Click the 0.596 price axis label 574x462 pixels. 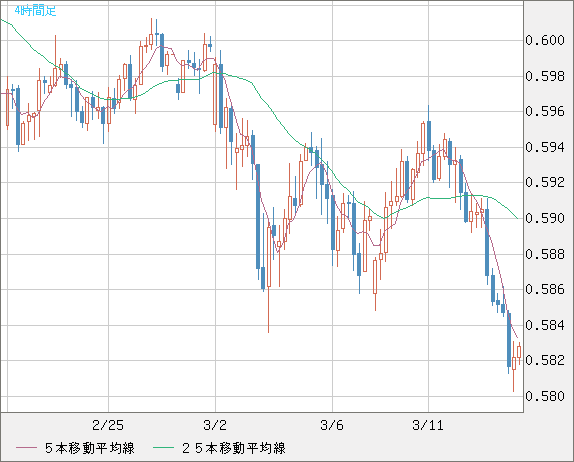[x=545, y=111]
